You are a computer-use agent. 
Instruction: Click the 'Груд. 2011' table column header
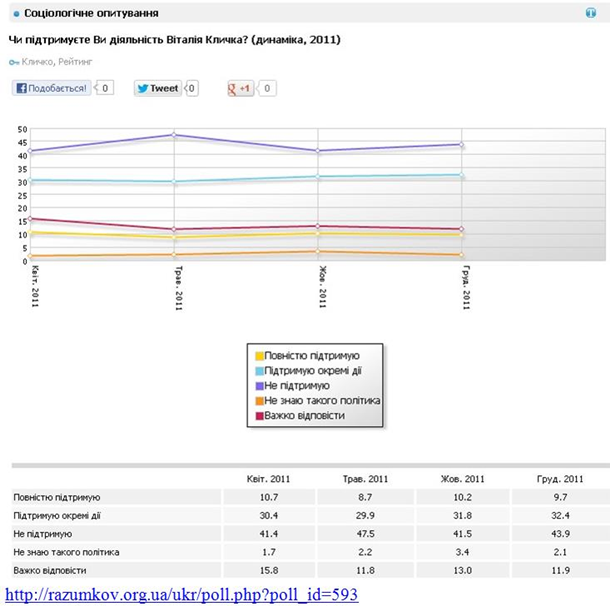tap(559, 479)
